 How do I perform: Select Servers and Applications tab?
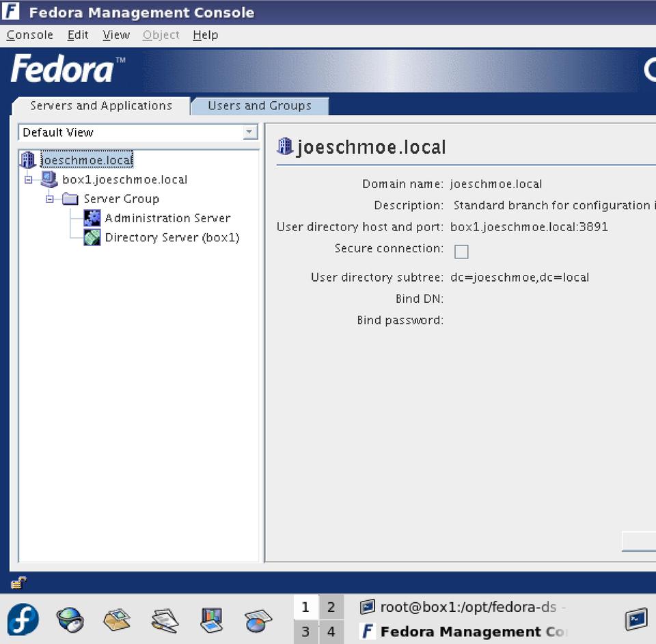(x=101, y=106)
